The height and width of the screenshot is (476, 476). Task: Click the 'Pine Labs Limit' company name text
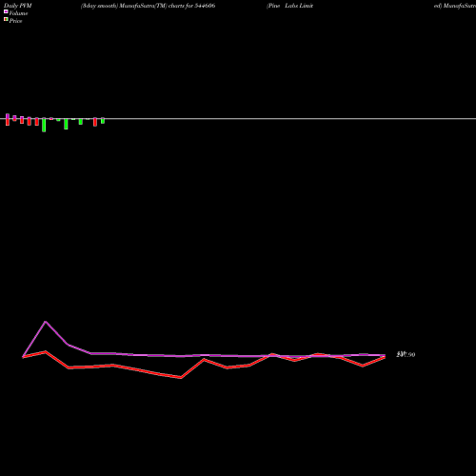coord(289,6)
